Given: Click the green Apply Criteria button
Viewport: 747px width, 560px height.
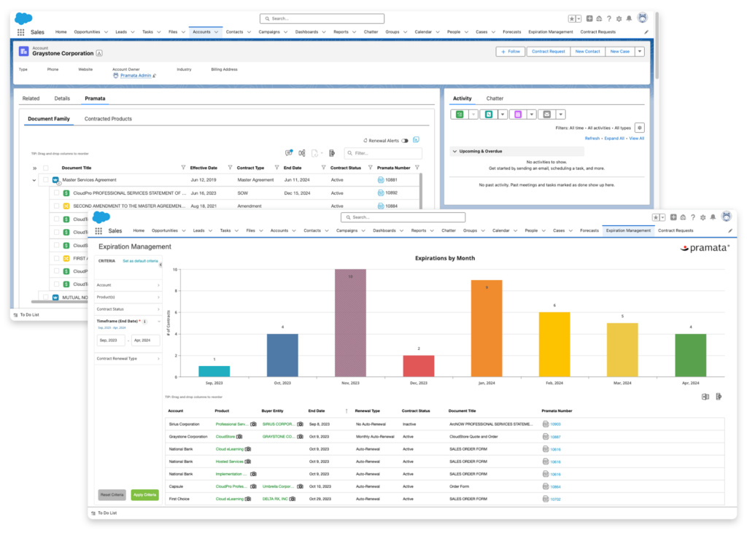Looking at the screenshot, I should (145, 495).
